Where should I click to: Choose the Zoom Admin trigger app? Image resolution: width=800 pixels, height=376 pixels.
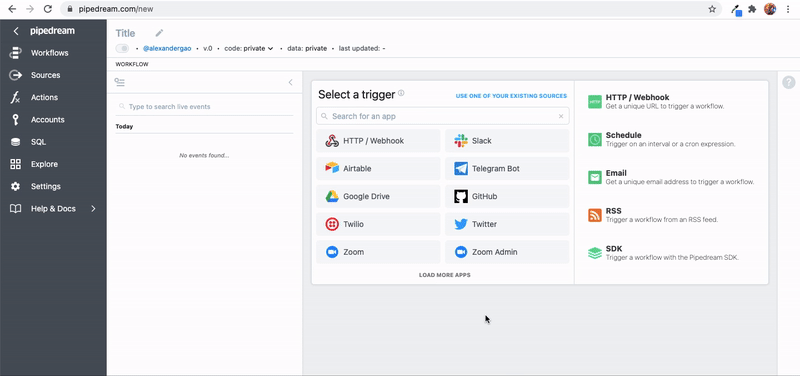[507, 252]
